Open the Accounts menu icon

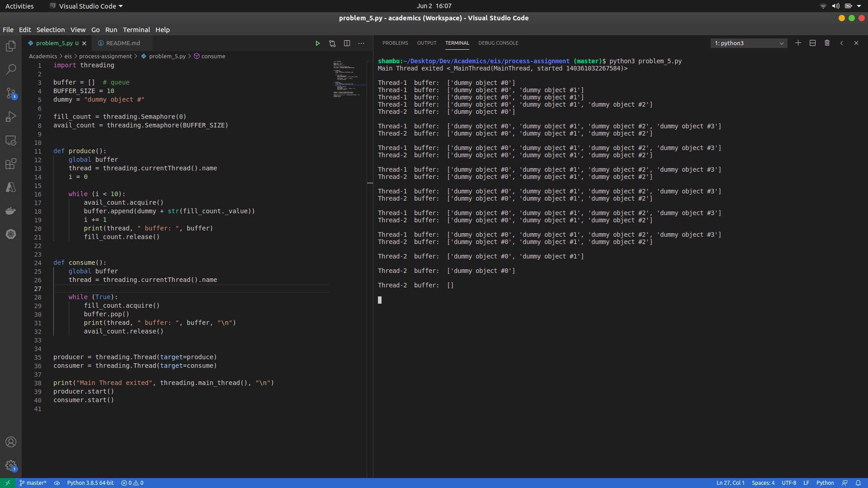[x=11, y=442]
